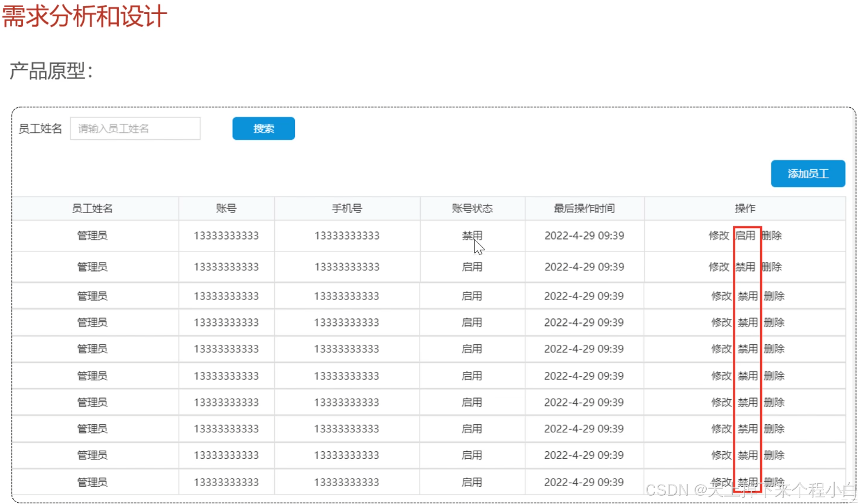Click 删除 link in first table row
The height and width of the screenshot is (504, 860).
(x=772, y=235)
